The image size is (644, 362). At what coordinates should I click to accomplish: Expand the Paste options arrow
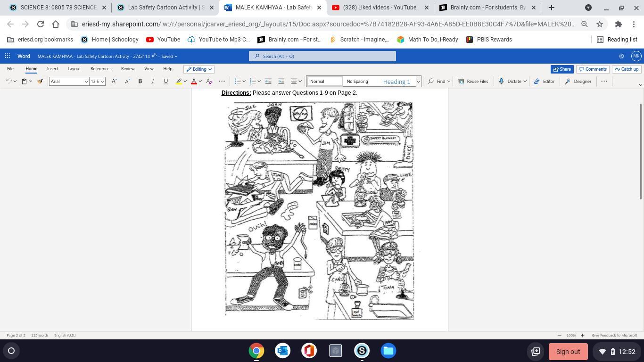point(31,82)
